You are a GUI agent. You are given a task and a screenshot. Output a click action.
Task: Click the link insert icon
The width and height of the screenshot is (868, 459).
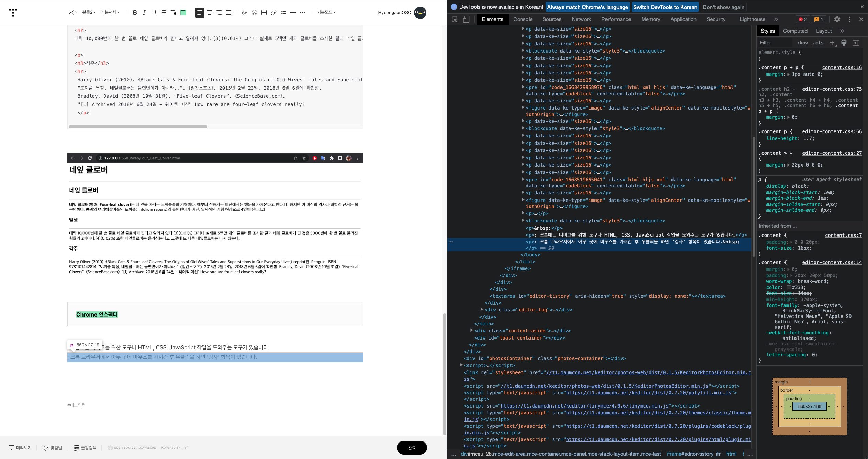(x=274, y=13)
